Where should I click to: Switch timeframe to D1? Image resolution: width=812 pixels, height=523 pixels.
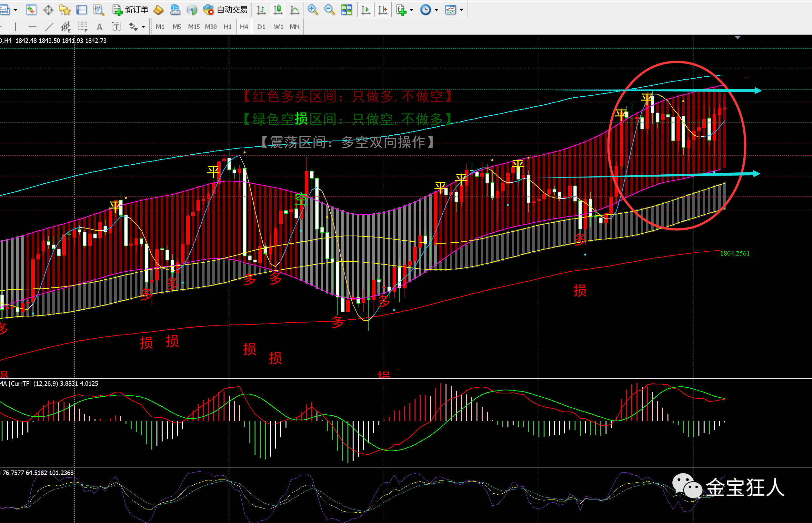point(261,26)
